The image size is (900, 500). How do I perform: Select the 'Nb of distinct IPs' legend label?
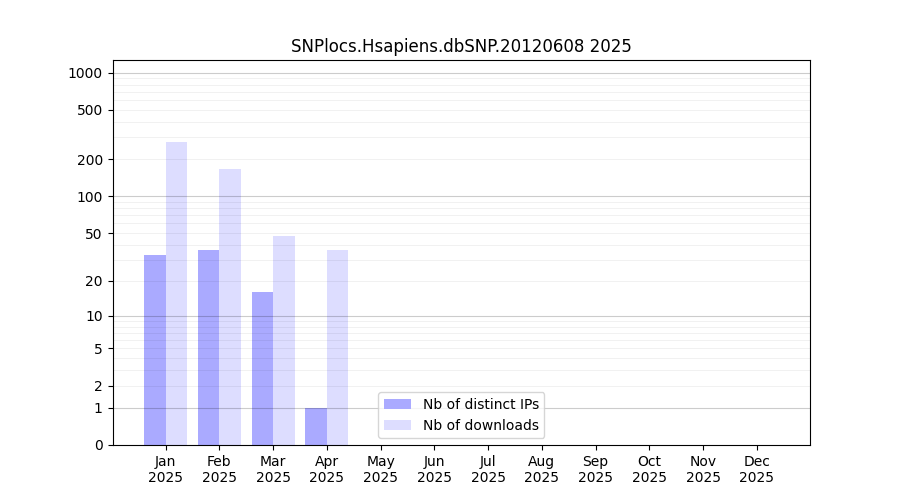coord(480,404)
